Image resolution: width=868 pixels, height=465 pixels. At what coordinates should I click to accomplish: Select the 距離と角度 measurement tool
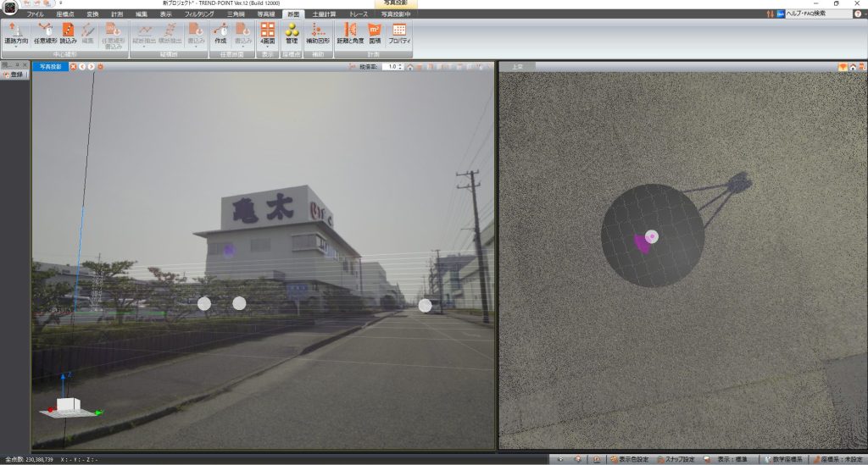point(348,30)
